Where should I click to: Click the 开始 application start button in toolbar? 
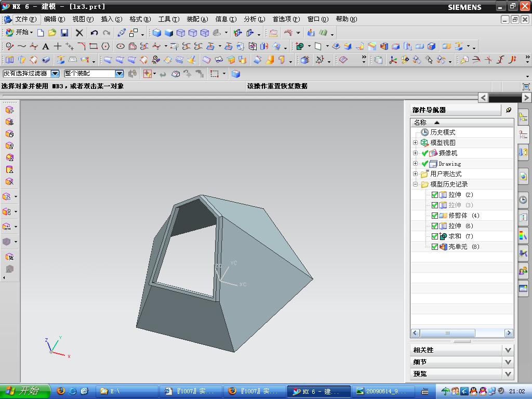pyautogui.click(x=19, y=33)
